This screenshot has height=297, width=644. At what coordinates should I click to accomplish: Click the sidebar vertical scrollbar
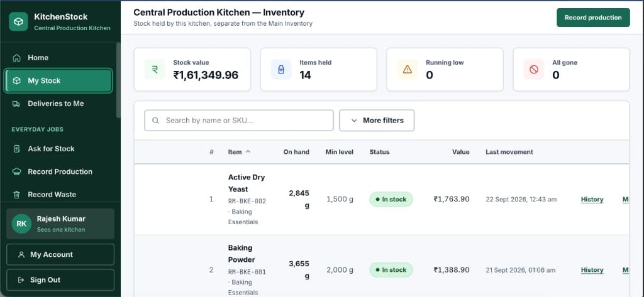click(118, 80)
